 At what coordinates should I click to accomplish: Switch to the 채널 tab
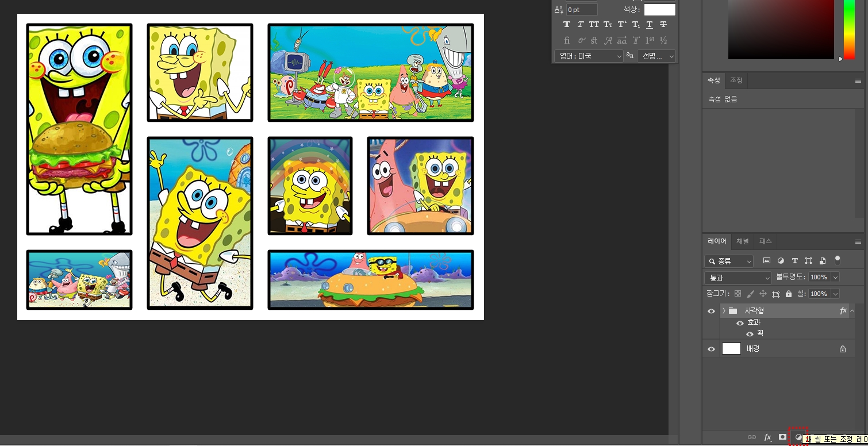coord(743,241)
